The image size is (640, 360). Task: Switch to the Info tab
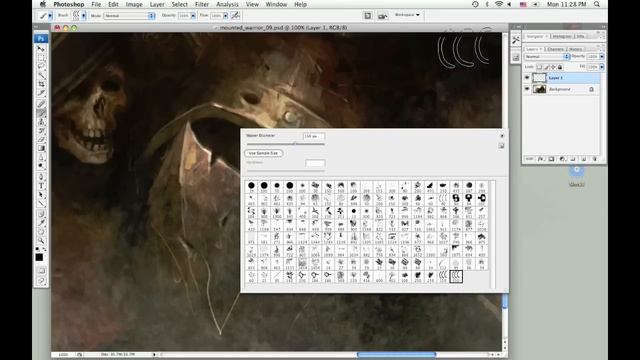pyautogui.click(x=580, y=36)
